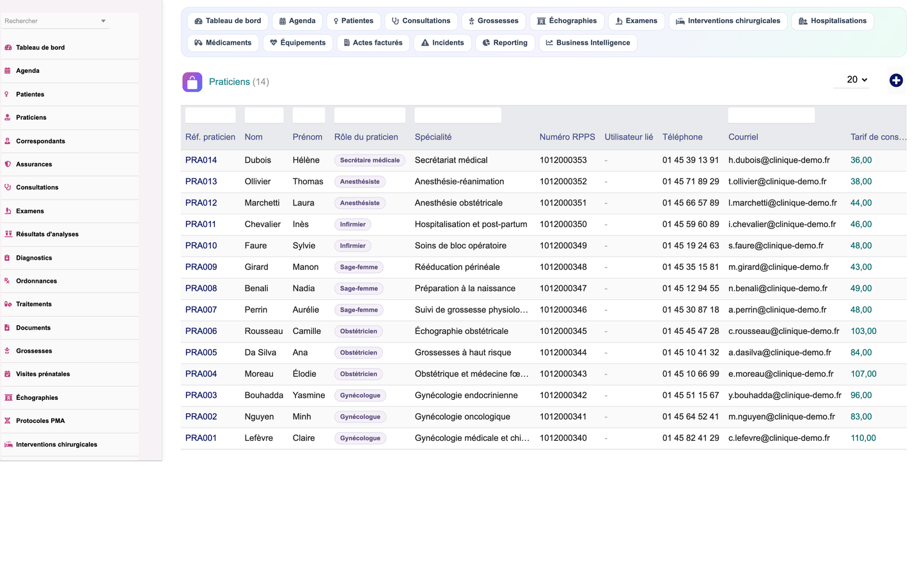Click the Résultats d'analyses icon in sidebar

pos(8,234)
